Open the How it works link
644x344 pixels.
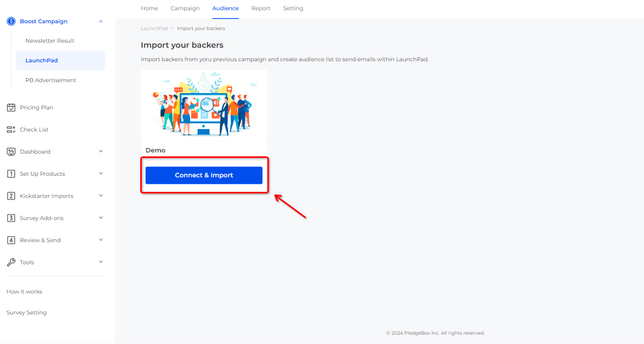click(x=24, y=291)
